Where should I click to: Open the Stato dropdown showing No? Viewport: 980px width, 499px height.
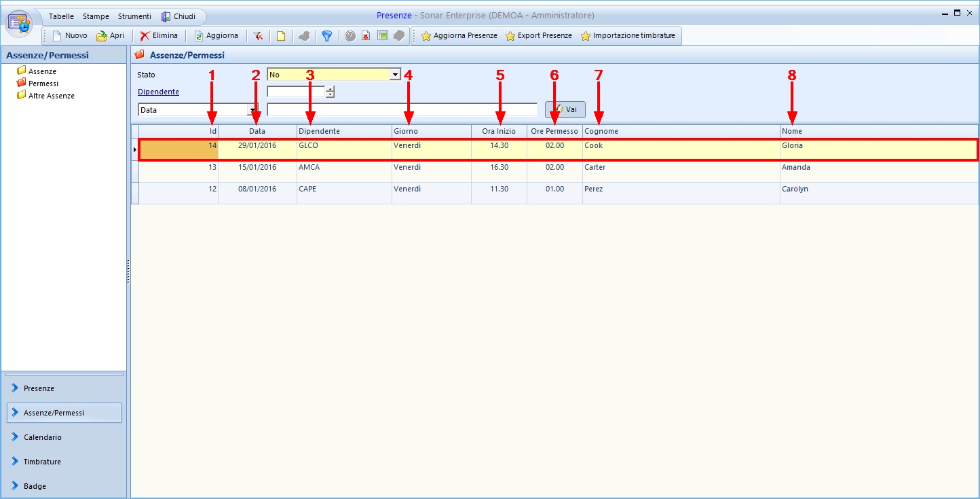[395, 75]
